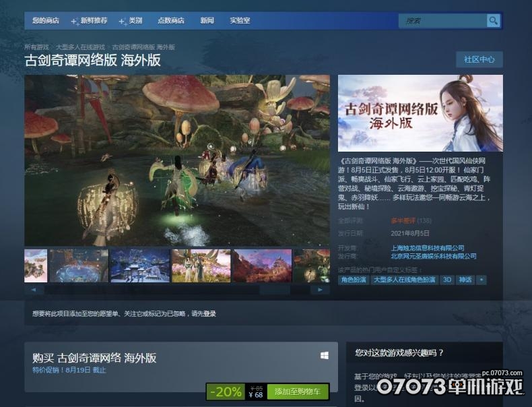Open 您的商店 menu

coord(46,20)
